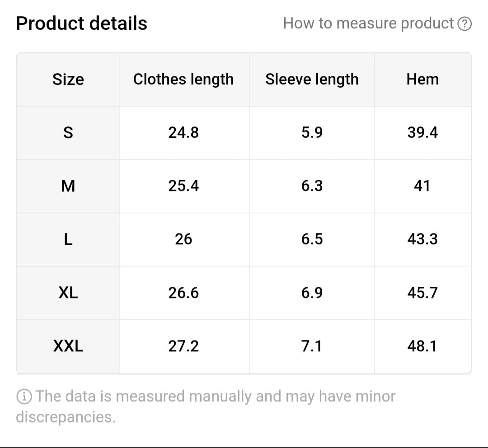Screen dimensions: 488x448
Task: Select the Hem column header
Action: (422, 79)
